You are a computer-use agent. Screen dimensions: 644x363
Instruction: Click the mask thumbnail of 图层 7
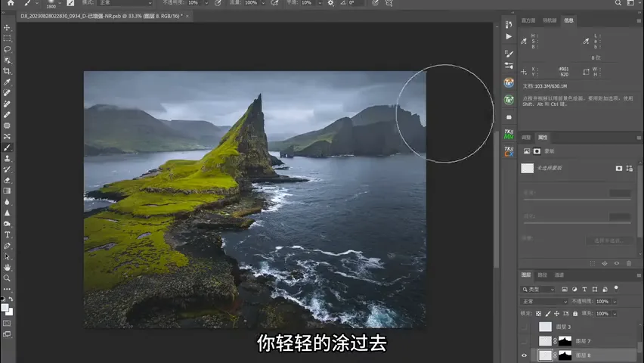click(x=565, y=341)
